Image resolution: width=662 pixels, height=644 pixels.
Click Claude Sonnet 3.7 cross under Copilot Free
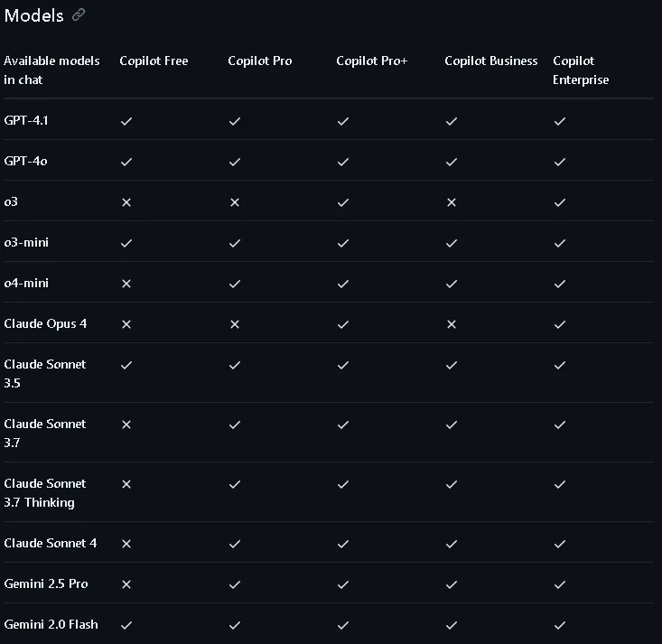(126, 425)
